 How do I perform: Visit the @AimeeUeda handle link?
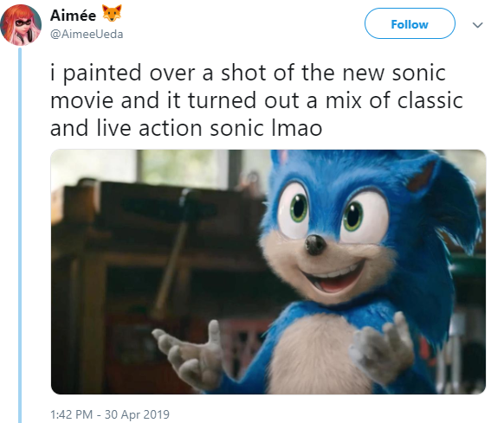pos(87,34)
